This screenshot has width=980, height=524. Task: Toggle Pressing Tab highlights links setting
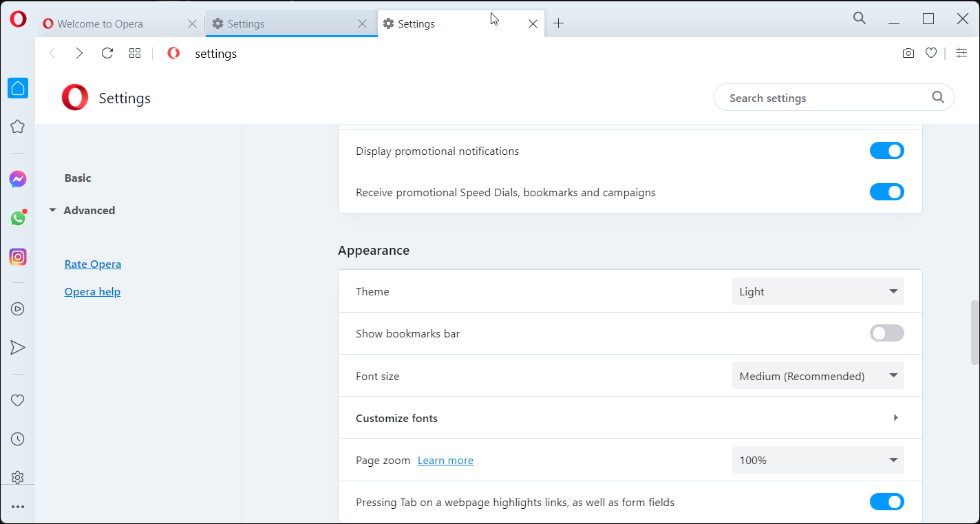point(886,502)
